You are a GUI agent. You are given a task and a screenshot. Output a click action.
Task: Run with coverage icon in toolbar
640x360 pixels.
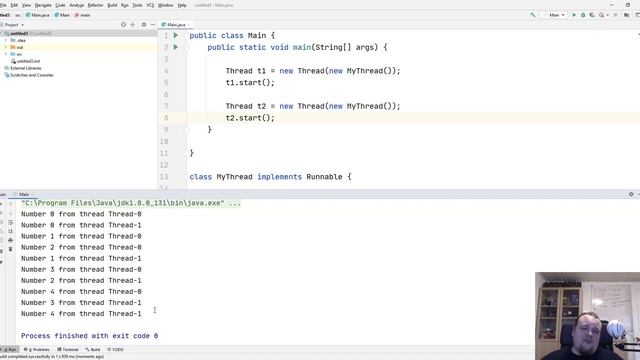coord(592,15)
